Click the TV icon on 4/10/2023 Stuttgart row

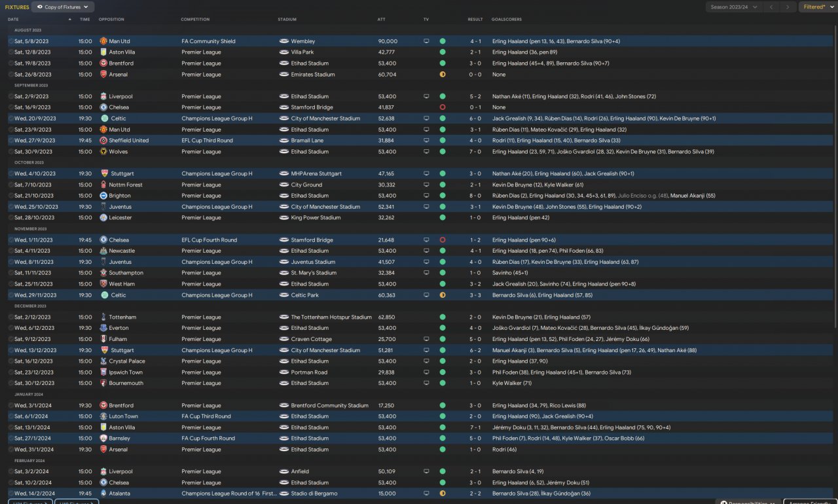[426, 173]
